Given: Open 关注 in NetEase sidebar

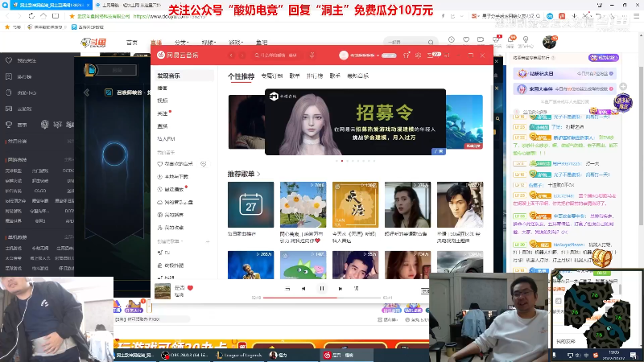Looking at the screenshot, I should 163,113.
